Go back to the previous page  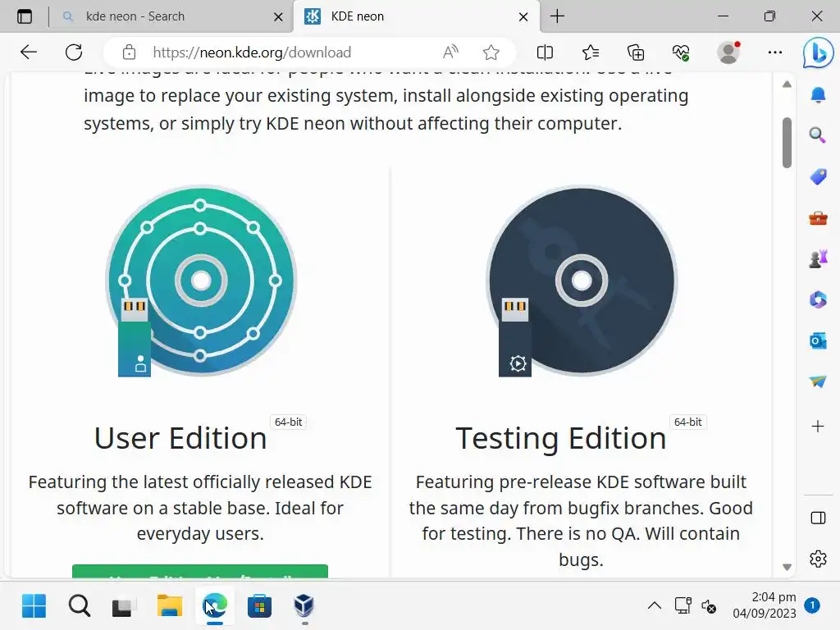29,52
